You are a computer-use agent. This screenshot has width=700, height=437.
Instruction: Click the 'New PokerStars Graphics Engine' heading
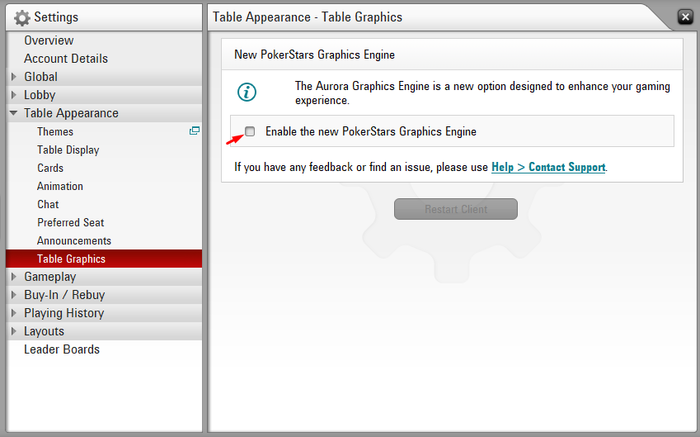tap(314, 55)
